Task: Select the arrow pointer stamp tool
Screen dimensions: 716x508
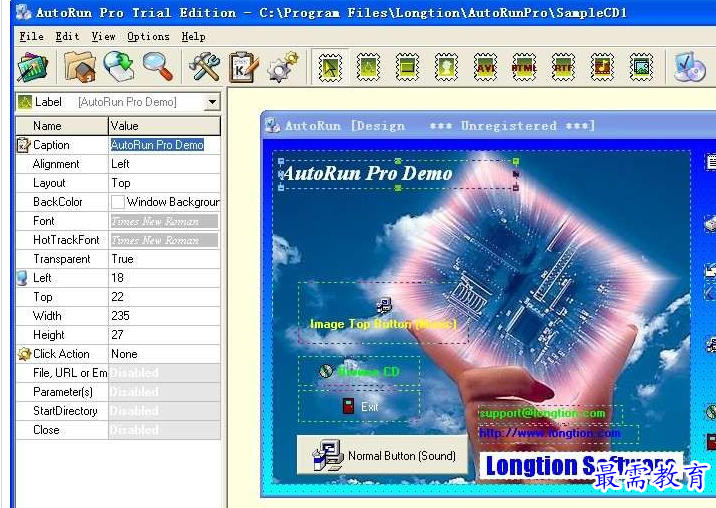Action: coord(330,68)
